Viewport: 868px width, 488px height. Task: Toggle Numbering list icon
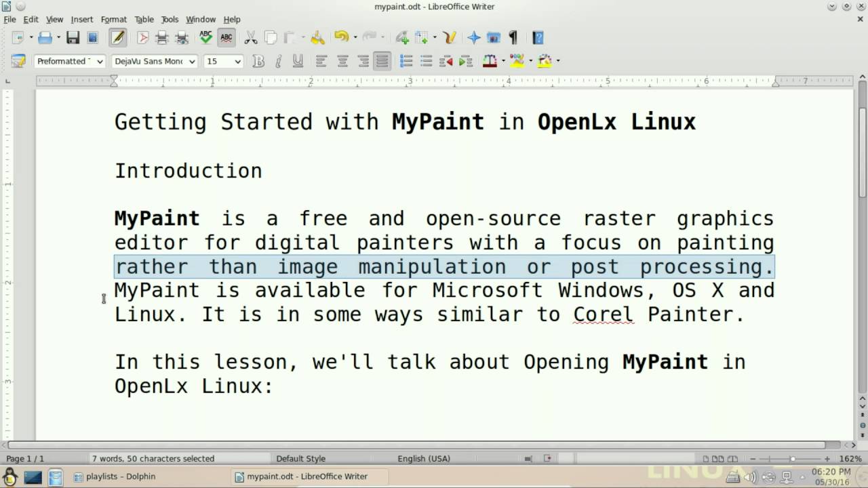tap(406, 61)
